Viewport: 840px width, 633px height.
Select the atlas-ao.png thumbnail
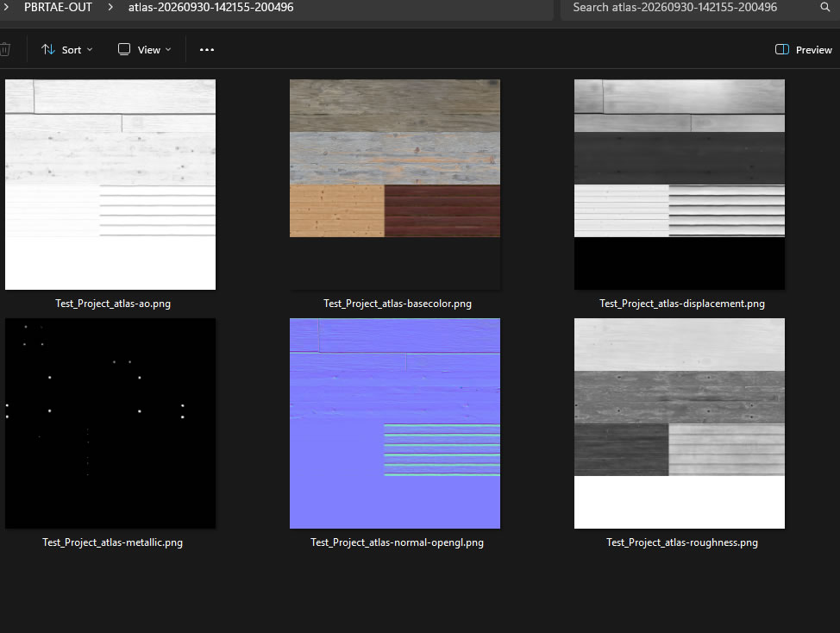point(110,185)
